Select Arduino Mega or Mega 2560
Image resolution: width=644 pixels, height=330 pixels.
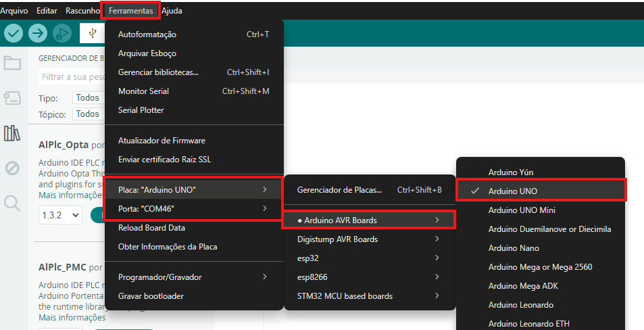click(541, 266)
